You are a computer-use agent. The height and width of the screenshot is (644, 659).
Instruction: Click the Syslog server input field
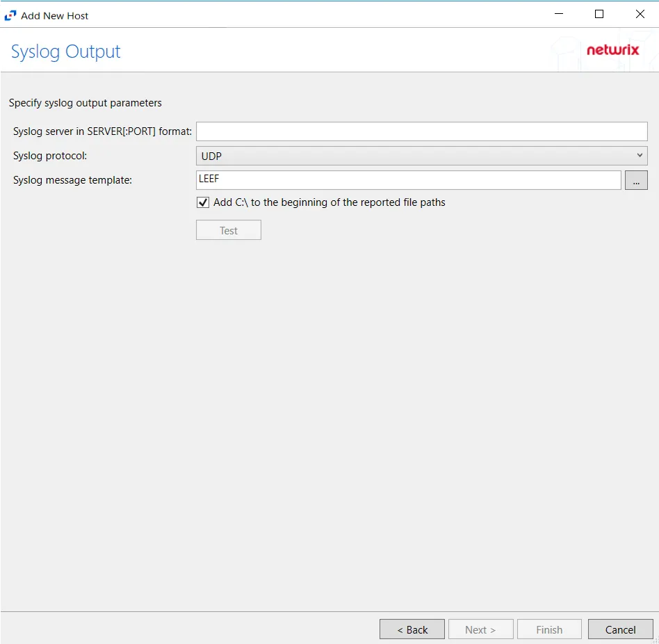pos(421,131)
